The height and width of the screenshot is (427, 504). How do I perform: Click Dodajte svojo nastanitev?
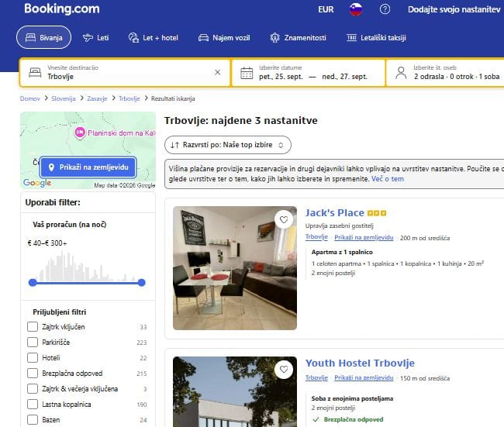pyautogui.click(x=454, y=9)
